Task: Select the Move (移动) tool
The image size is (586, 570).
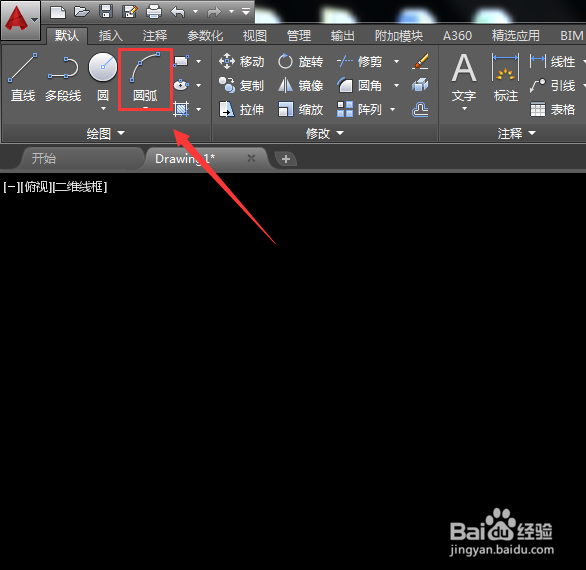Action: (x=242, y=61)
